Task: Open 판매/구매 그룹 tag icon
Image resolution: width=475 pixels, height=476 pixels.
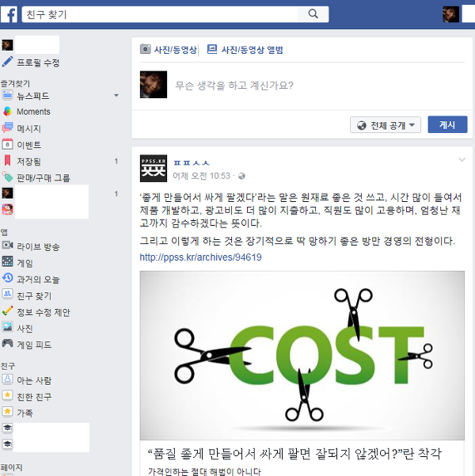Action: click(x=7, y=177)
